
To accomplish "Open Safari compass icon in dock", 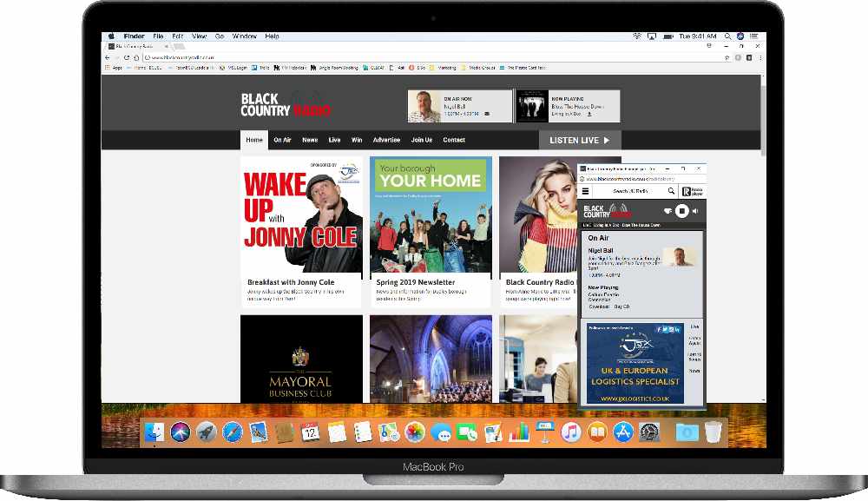I will point(232,432).
